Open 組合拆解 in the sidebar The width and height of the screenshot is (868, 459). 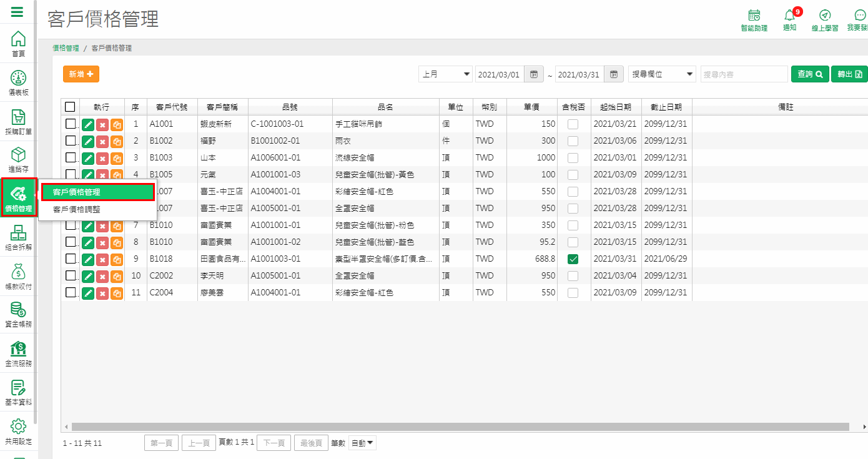coord(19,237)
